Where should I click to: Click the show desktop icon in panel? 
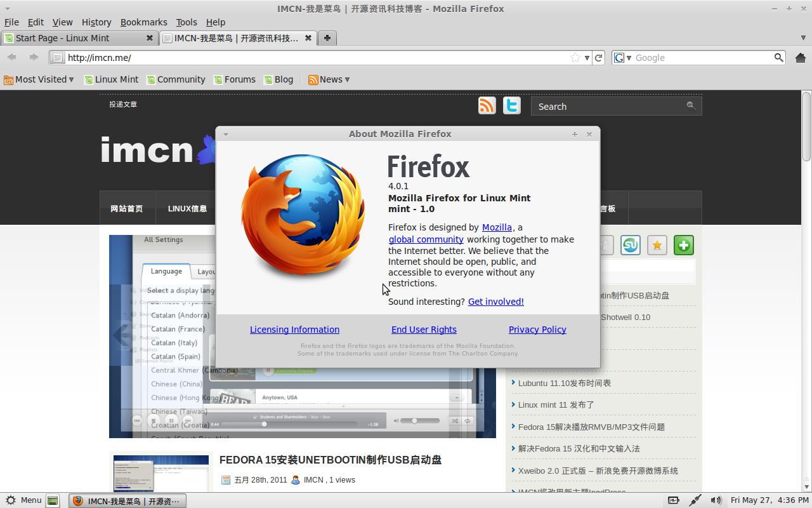pyautogui.click(x=53, y=500)
